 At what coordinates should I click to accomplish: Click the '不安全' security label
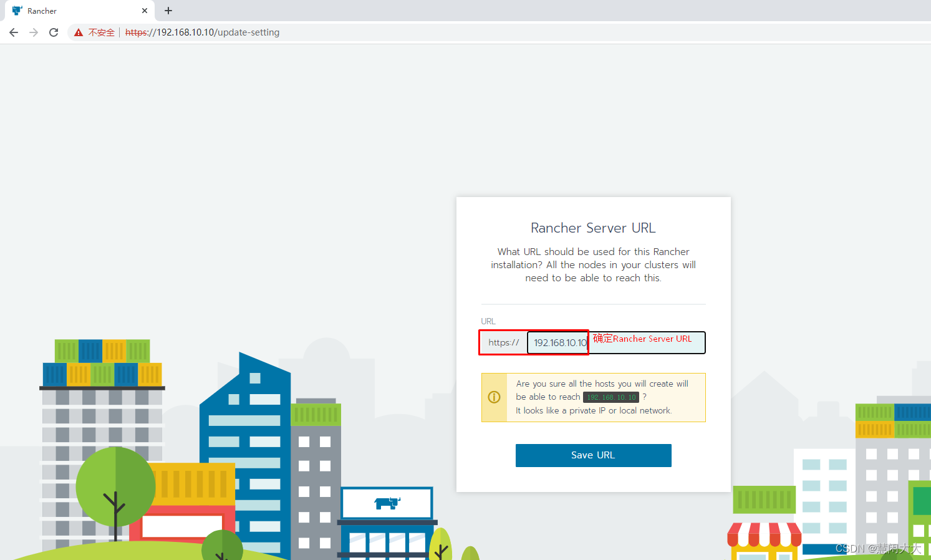point(102,32)
